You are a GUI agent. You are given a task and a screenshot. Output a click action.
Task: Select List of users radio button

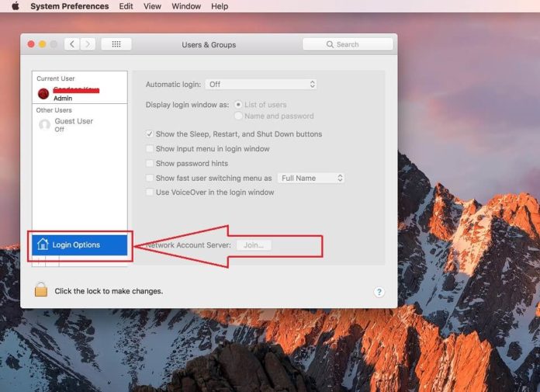coord(238,104)
